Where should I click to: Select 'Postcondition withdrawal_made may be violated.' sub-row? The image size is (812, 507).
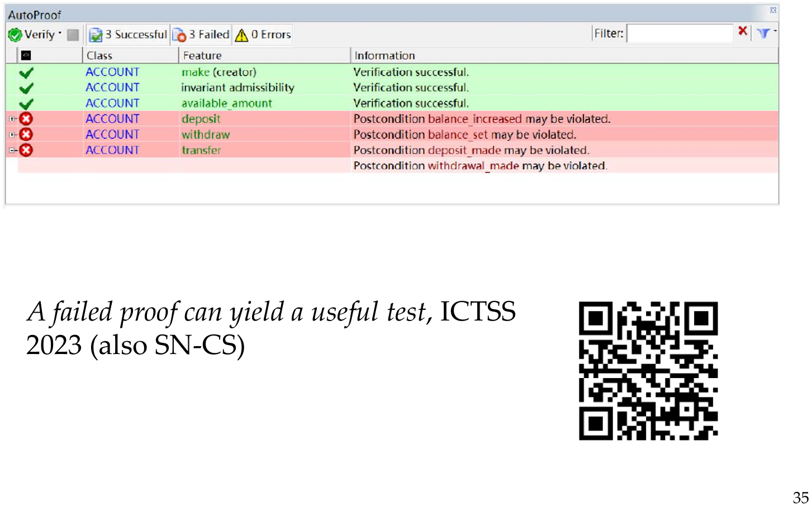(480, 166)
